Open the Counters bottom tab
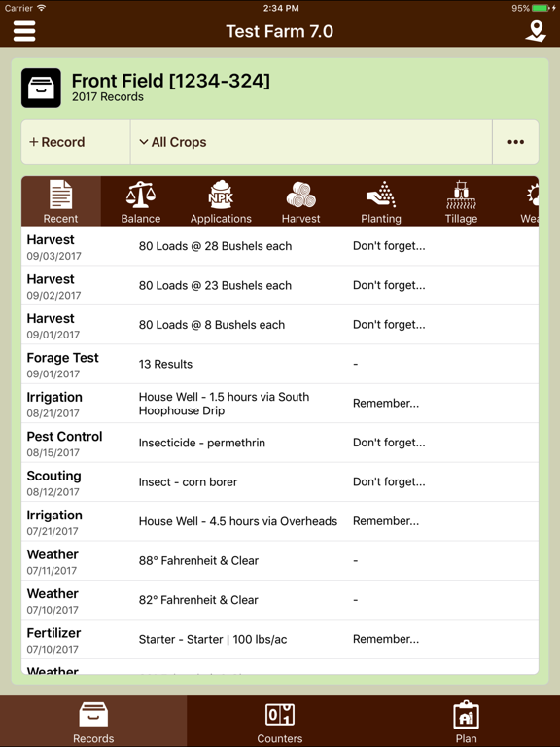 click(x=280, y=722)
